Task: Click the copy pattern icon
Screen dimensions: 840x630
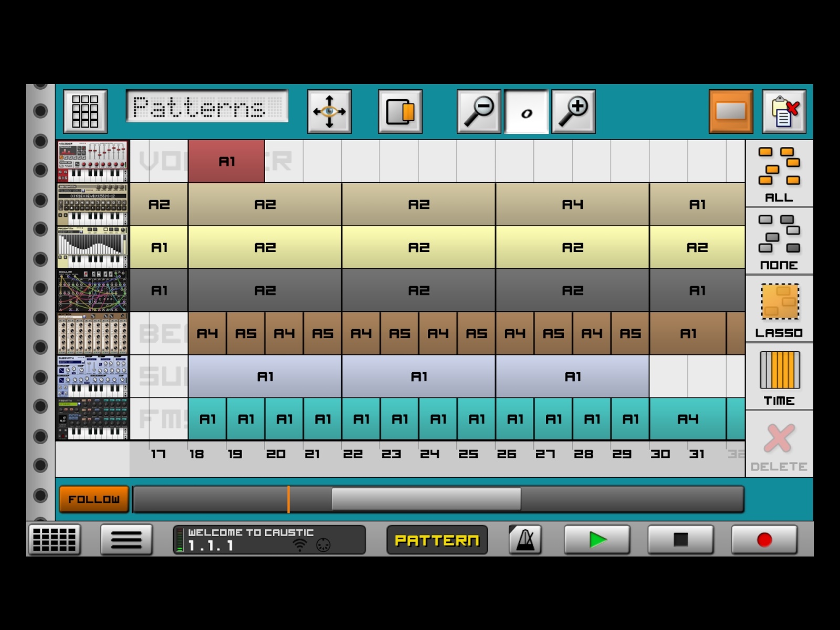Action: (400, 111)
